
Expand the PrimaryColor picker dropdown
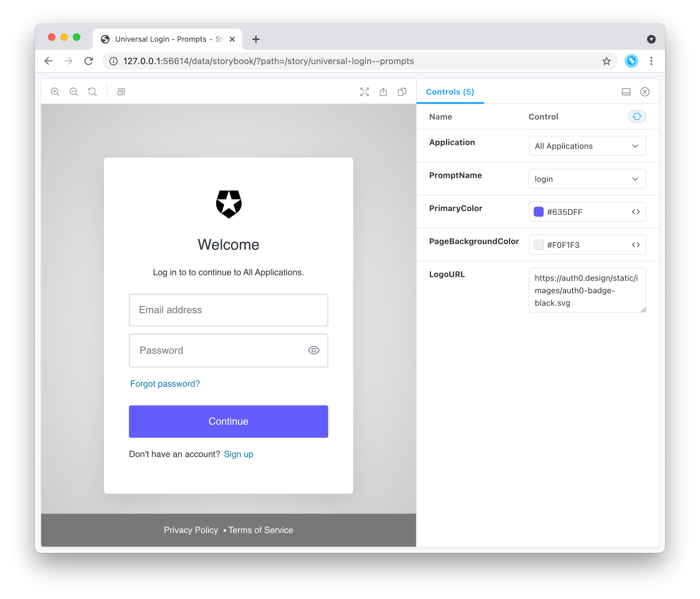[538, 212]
